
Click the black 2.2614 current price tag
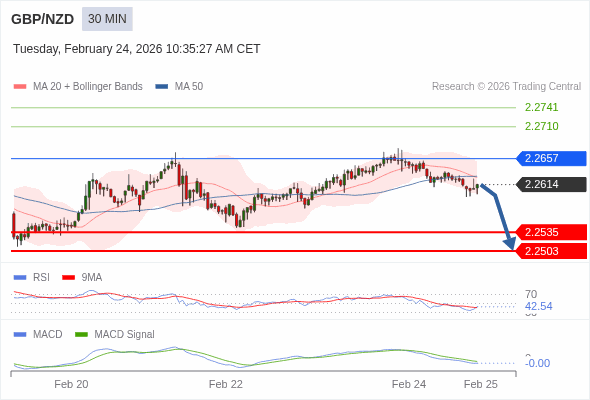[551, 184]
